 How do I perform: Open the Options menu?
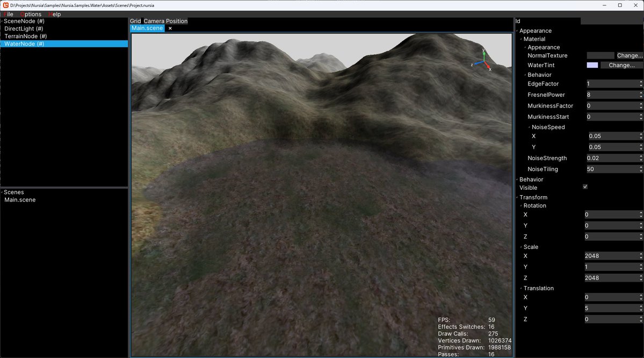pos(30,14)
